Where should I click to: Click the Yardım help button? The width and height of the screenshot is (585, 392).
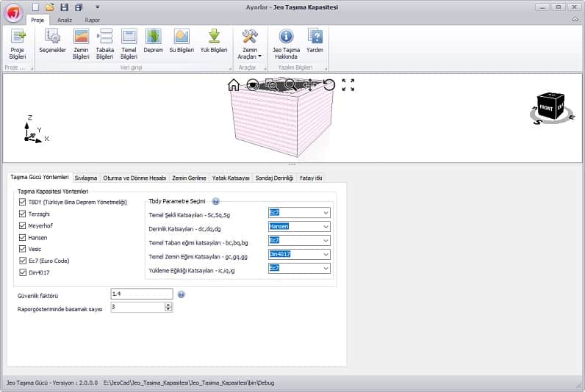pyautogui.click(x=315, y=41)
